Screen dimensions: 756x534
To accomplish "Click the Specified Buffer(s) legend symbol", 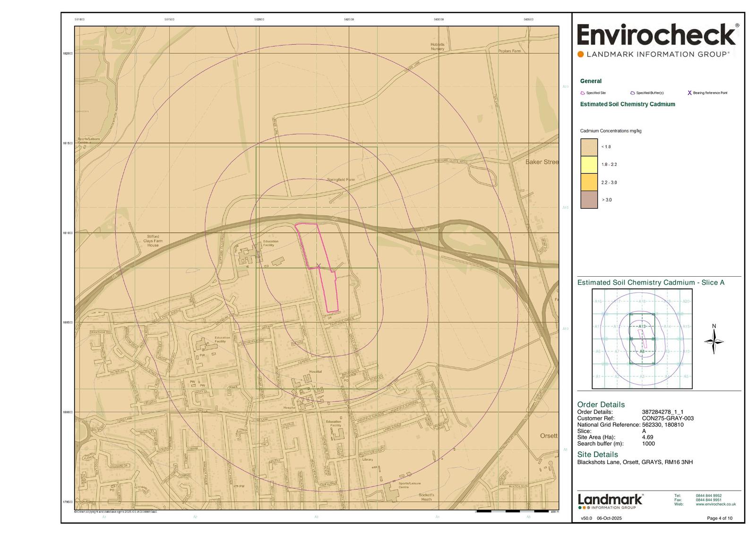I will 633,93.
